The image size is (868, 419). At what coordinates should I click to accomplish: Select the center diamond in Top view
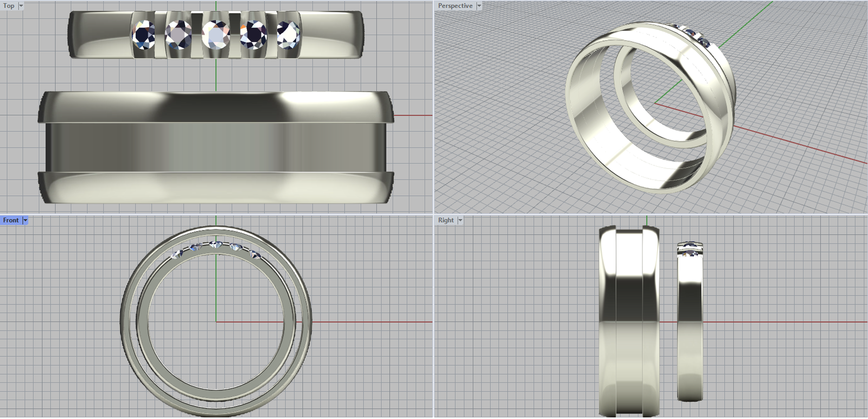click(x=215, y=34)
